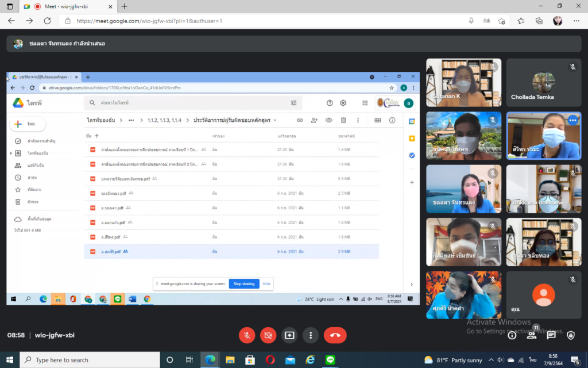Refresh the page with the reload icon
This screenshot has height=368, width=588.
47,21
